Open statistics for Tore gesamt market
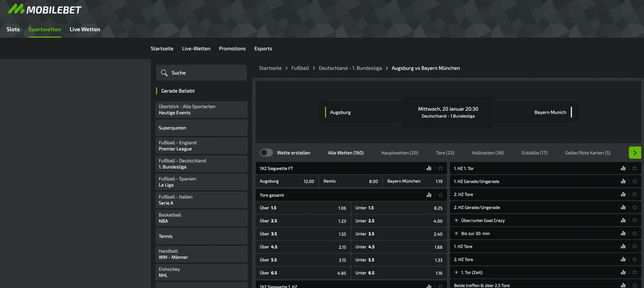The width and height of the screenshot is (644, 288). (429, 195)
